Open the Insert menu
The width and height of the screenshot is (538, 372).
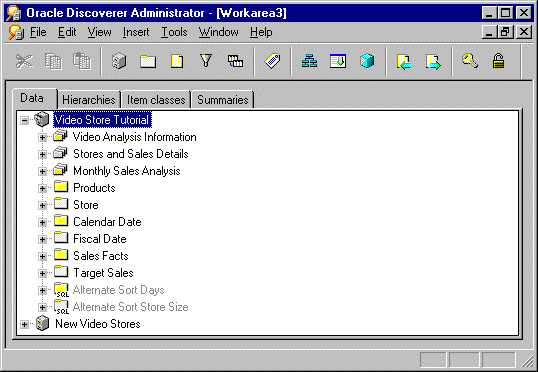pos(136,32)
